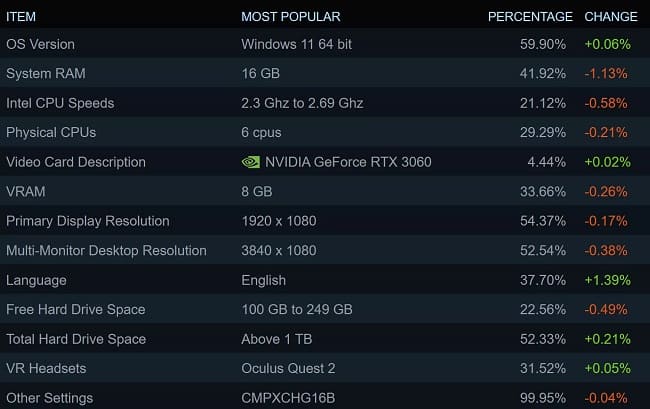The width and height of the screenshot is (650, 409).
Task: Select the VRAM item row
Action: pyautogui.click(x=325, y=191)
